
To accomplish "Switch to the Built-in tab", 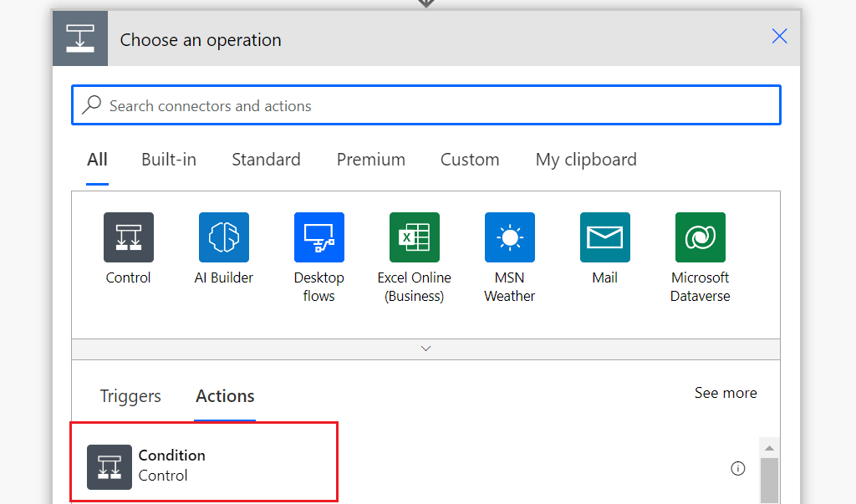I will click(x=168, y=160).
